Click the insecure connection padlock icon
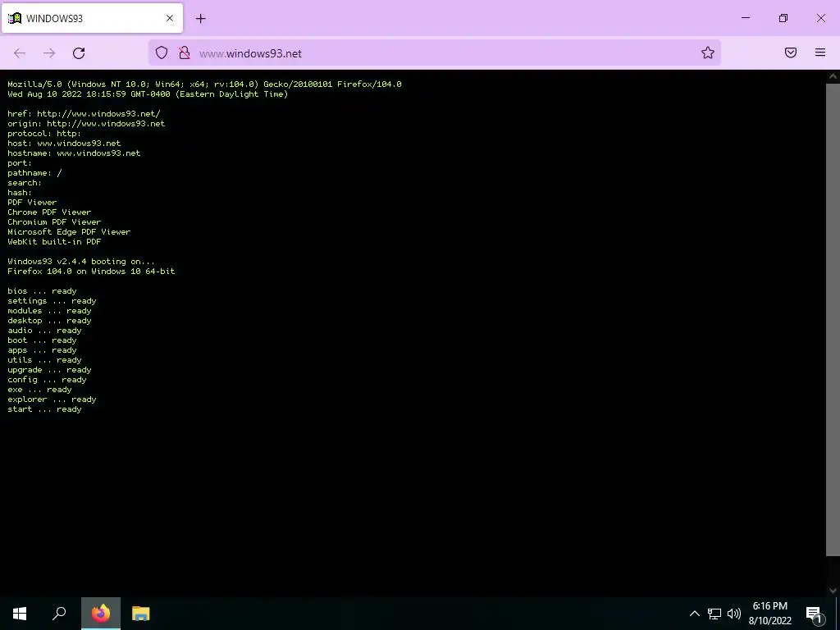This screenshot has width=840, height=630. click(x=185, y=52)
